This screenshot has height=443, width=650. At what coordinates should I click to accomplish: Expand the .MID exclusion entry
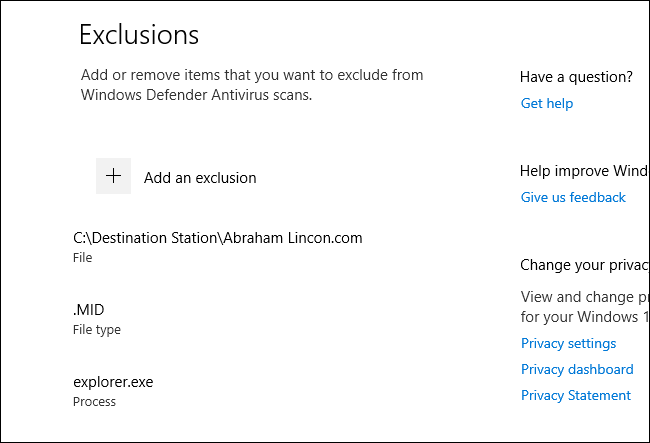click(90, 310)
